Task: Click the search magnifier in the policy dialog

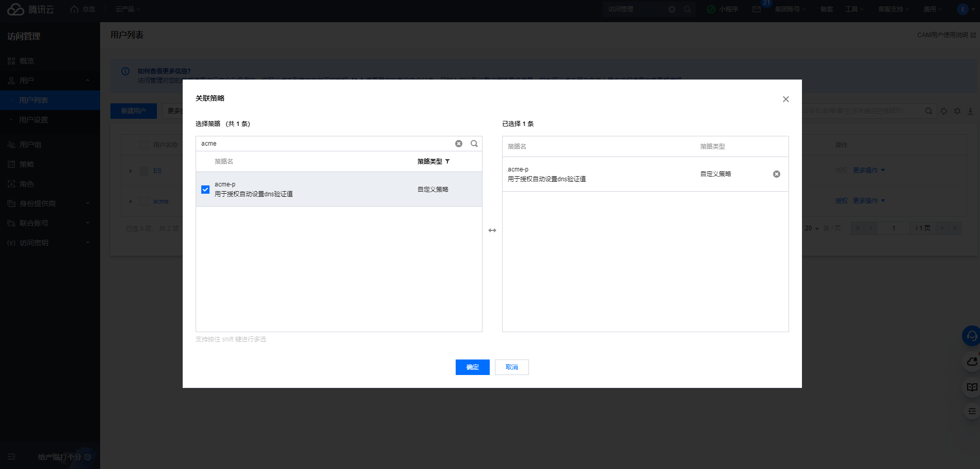Action: point(474,143)
